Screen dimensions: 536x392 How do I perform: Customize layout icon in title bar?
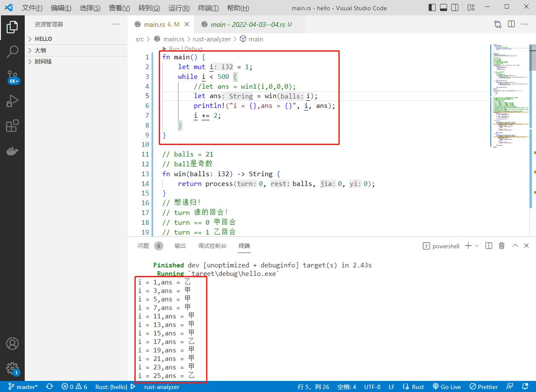pyautogui.click(x=471, y=7)
